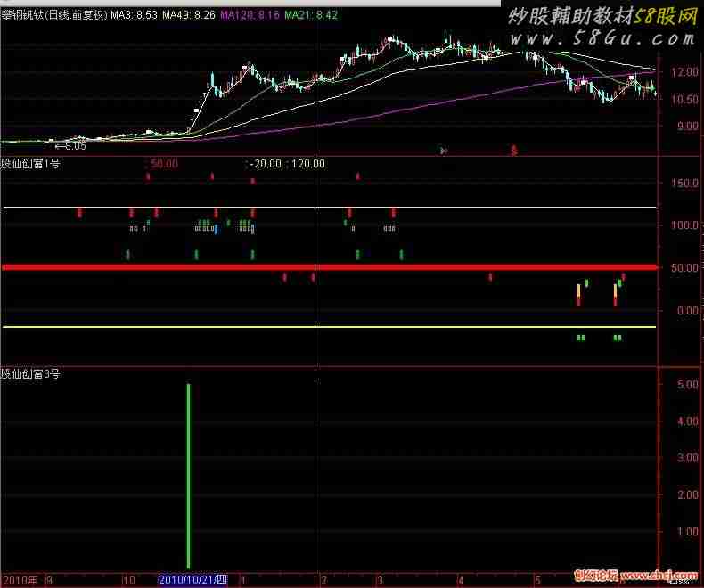Select the purple MA120 indicator label

[x=250, y=15]
